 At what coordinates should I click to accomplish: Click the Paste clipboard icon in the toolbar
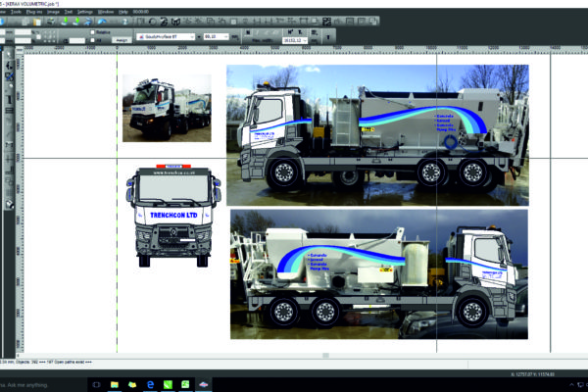point(37,22)
